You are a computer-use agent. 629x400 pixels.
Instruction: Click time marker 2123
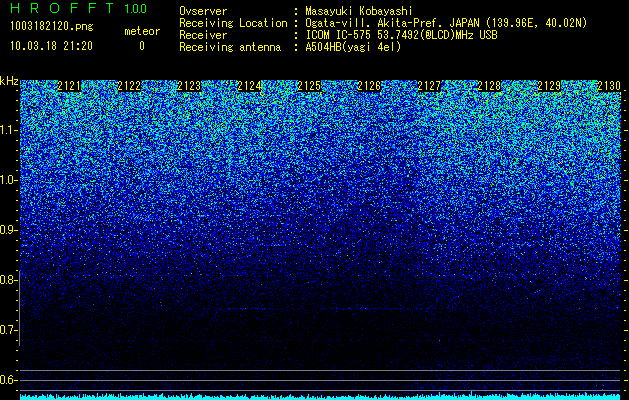(x=189, y=86)
